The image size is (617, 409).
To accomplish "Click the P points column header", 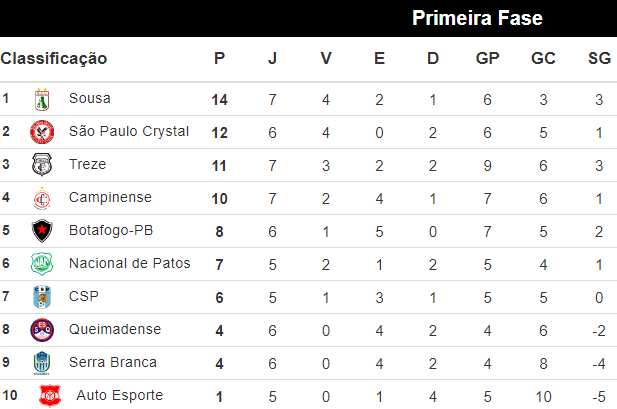I will [x=220, y=59].
